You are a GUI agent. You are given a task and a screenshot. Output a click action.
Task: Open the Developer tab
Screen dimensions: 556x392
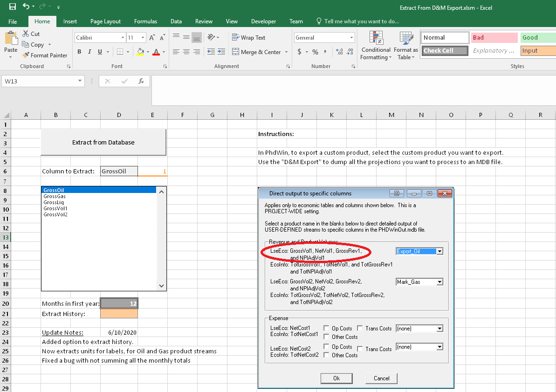tap(263, 21)
